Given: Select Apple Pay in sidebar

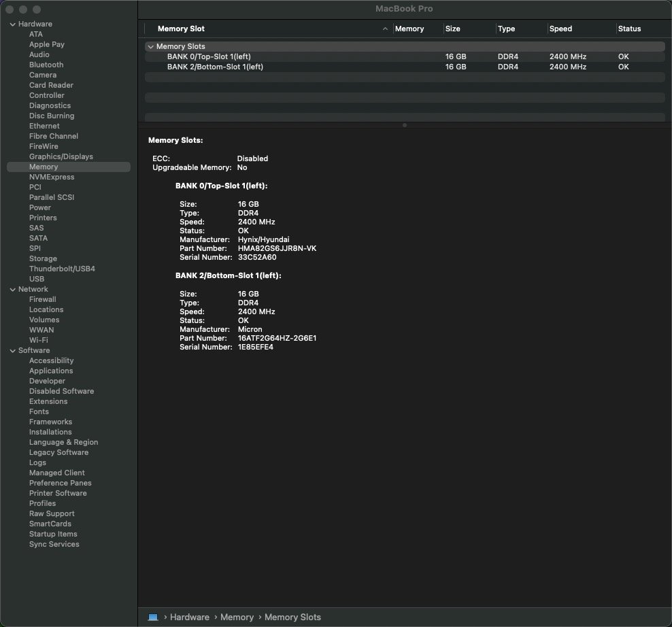Looking at the screenshot, I should click(x=47, y=45).
